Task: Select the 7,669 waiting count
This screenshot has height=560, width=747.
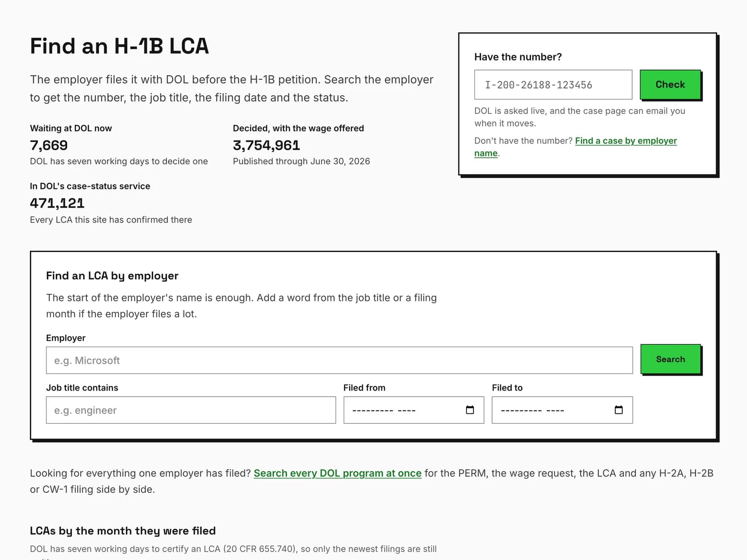Action: (49, 145)
